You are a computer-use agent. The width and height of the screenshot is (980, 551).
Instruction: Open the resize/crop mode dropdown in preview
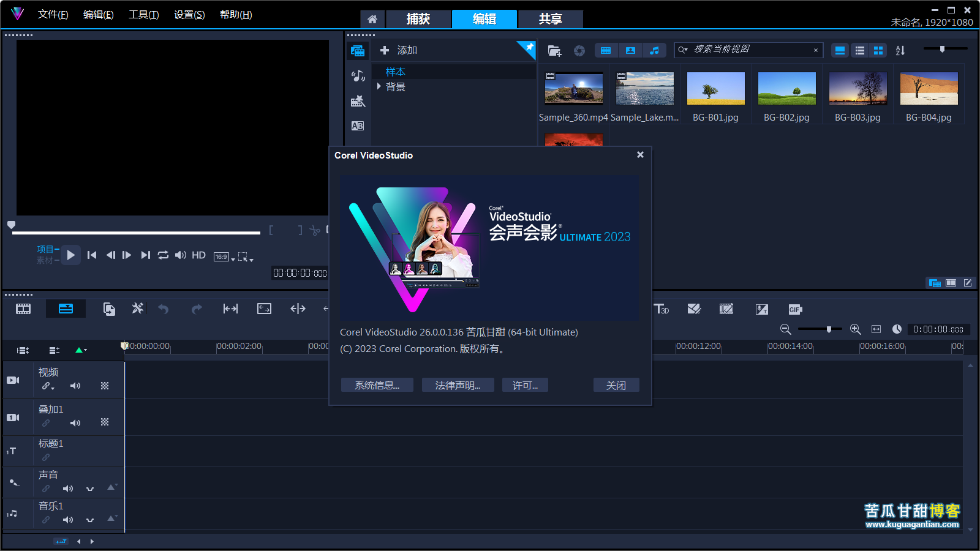coord(246,257)
